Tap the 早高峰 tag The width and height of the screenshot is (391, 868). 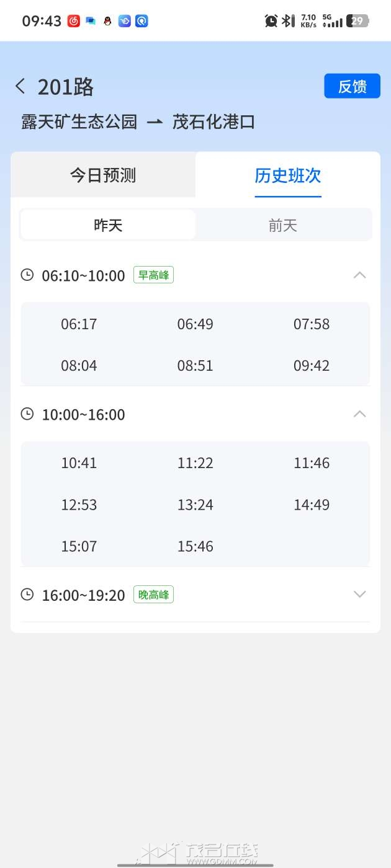coord(153,275)
